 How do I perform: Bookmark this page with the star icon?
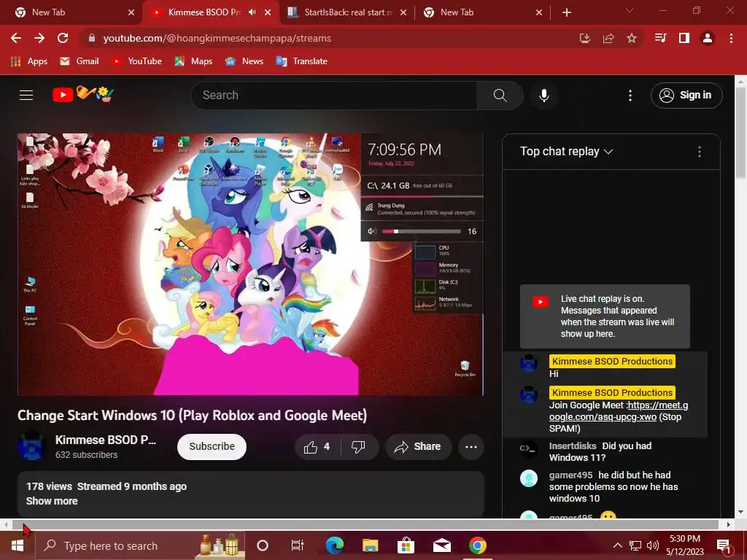click(632, 38)
